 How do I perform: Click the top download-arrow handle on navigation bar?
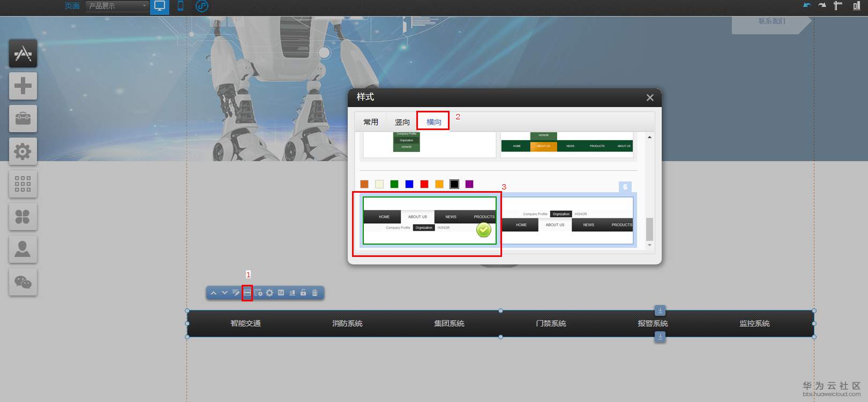click(x=660, y=310)
